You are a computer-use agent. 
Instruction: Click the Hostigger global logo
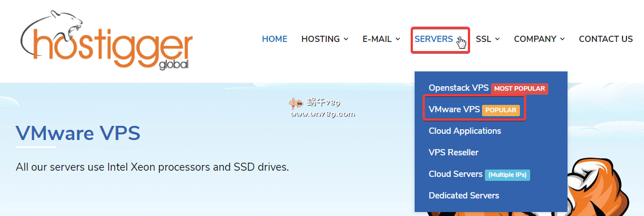click(x=106, y=40)
